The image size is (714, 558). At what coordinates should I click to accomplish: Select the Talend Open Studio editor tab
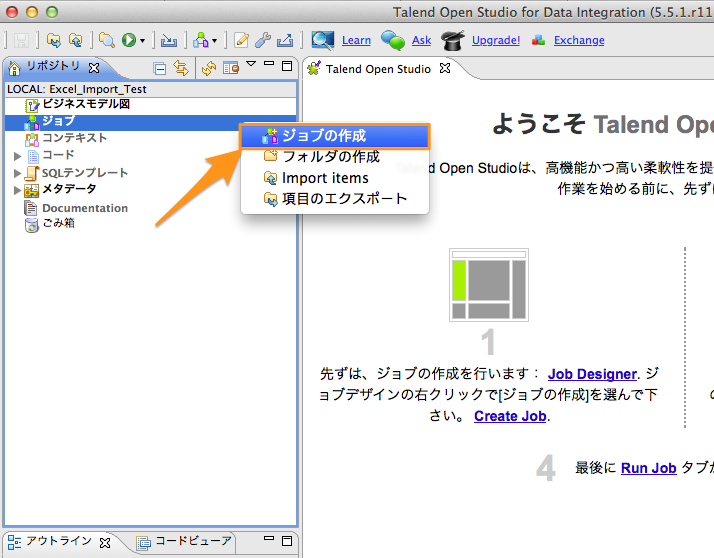[x=378, y=69]
